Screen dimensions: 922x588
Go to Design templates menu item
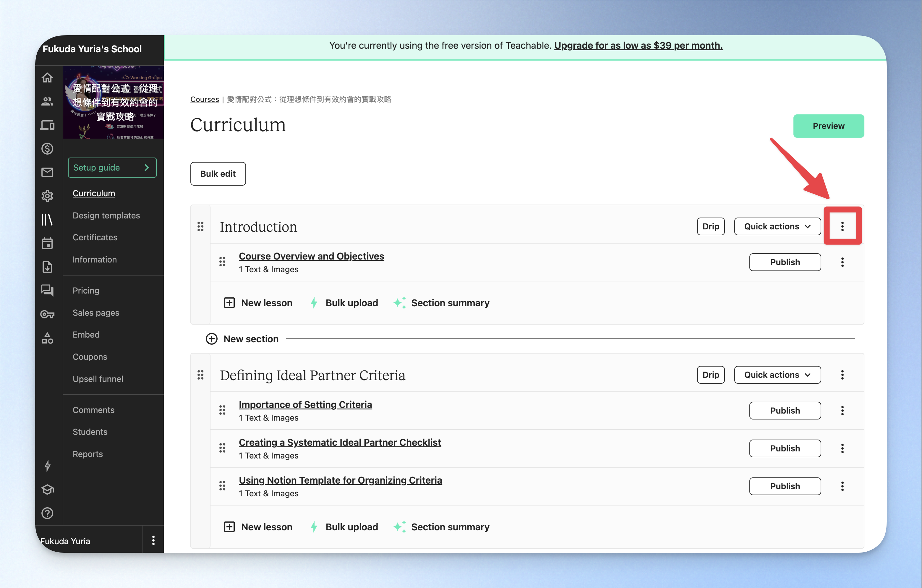coord(106,215)
